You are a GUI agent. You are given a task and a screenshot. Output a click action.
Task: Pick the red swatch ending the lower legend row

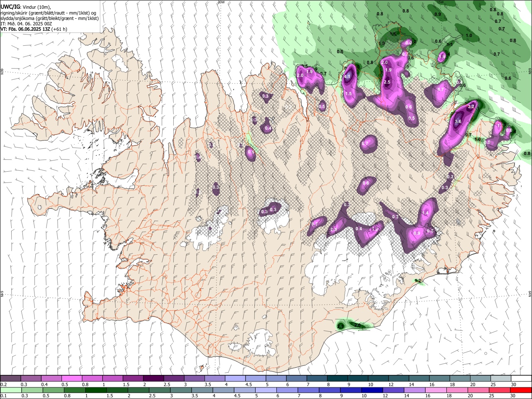pyautogui.click(x=521, y=390)
